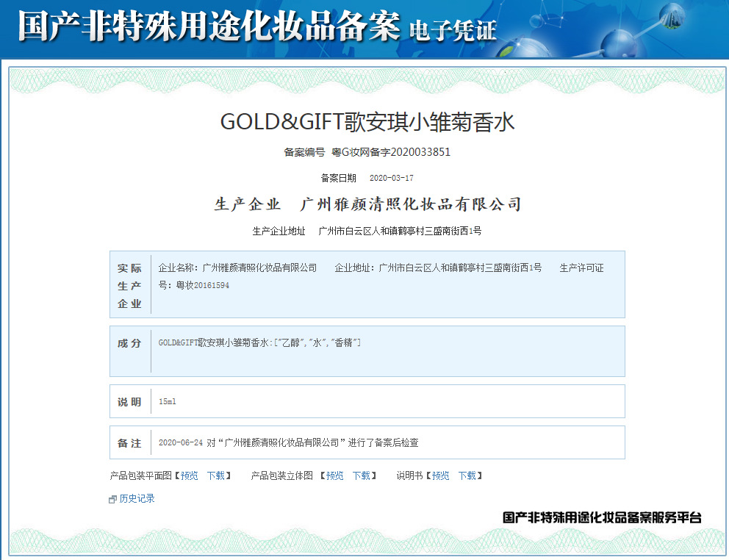This screenshot has width=729, height=560.
Task: Click the ingredients list text in 成分
Action: click(x=259, y=342)
